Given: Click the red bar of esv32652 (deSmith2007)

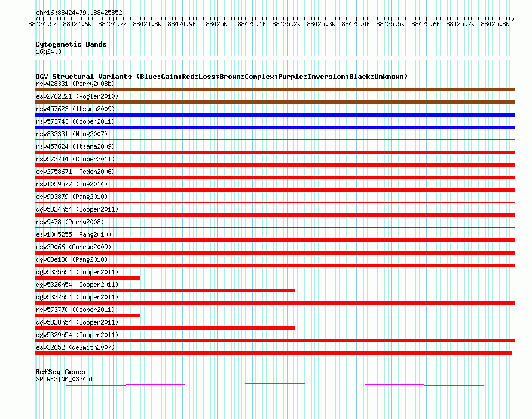Looking at the screenshot, I should pyautogui.click(x=273, y=353).
